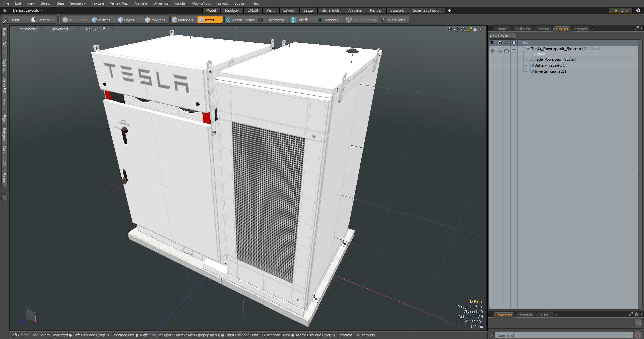Viewport: 644px width, 339px height.
Task: Maximize the 3D viewport with the expand icon
Action: [x=469, y=29]
